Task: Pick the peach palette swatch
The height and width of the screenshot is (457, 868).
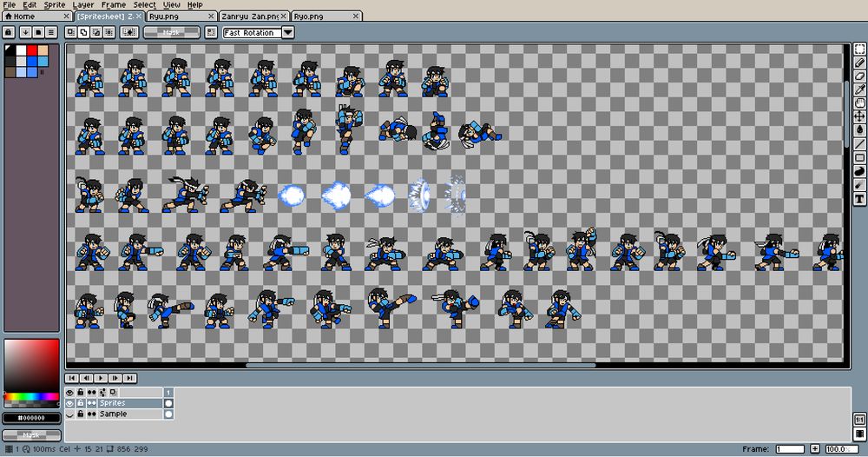Action: (43, 50)
